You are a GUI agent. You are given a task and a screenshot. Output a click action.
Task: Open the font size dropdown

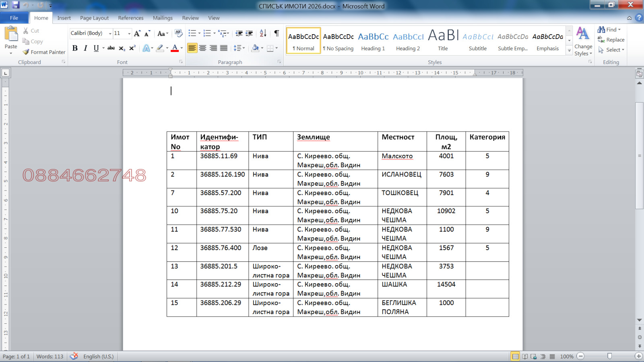[129, 33]
